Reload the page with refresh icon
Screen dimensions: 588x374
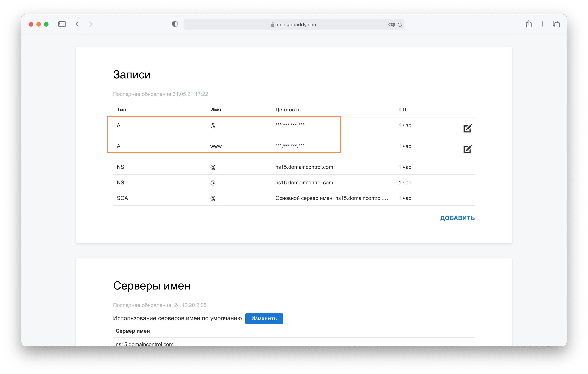pyautogui.click(x=400, y=24)
